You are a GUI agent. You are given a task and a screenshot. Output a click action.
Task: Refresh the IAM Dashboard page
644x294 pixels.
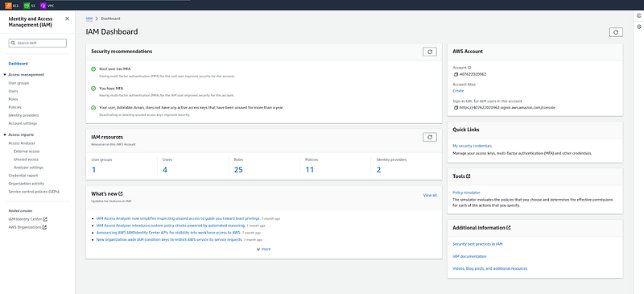tap(616, 32)
